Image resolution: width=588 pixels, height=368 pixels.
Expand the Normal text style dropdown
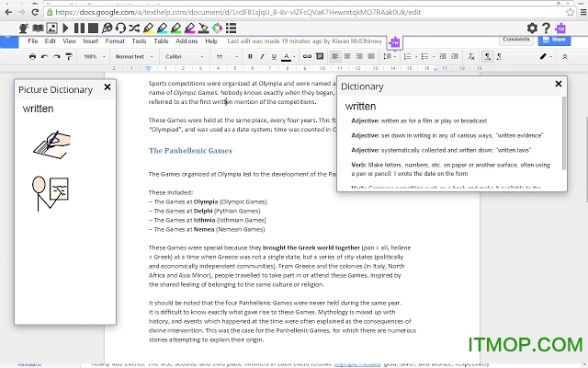[x=134, y=57]
